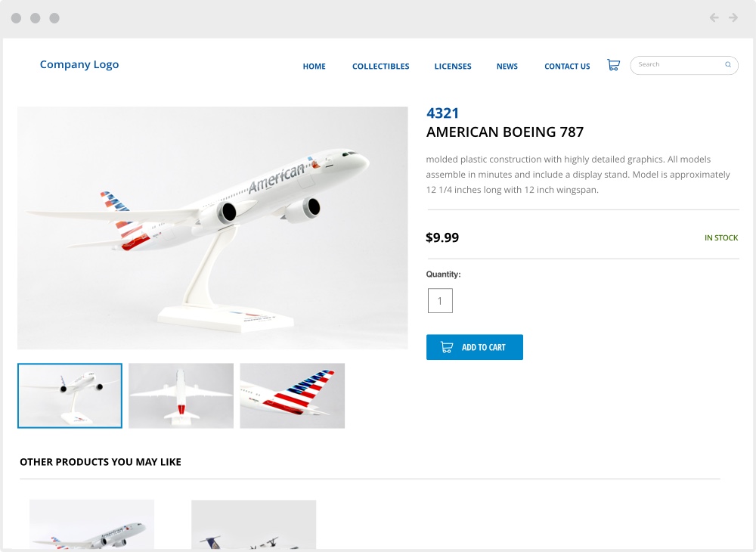Screen dimensions: 756x552
Task: Click the American Boeing 787 product title
Action: (505, 132)
